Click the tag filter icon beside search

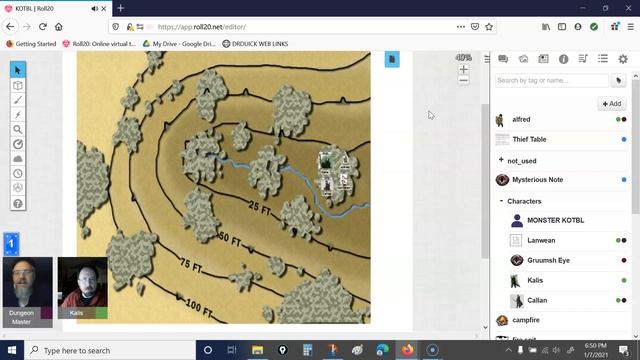pyautogui.click(x=618, y=80)
